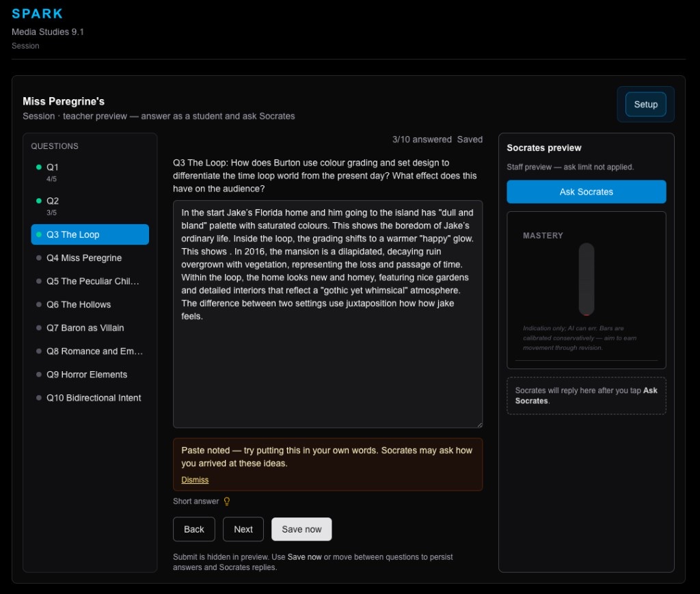Open Q8 Romance and Emotion question
Screen dimensions: 700x594
pos(90,351)
